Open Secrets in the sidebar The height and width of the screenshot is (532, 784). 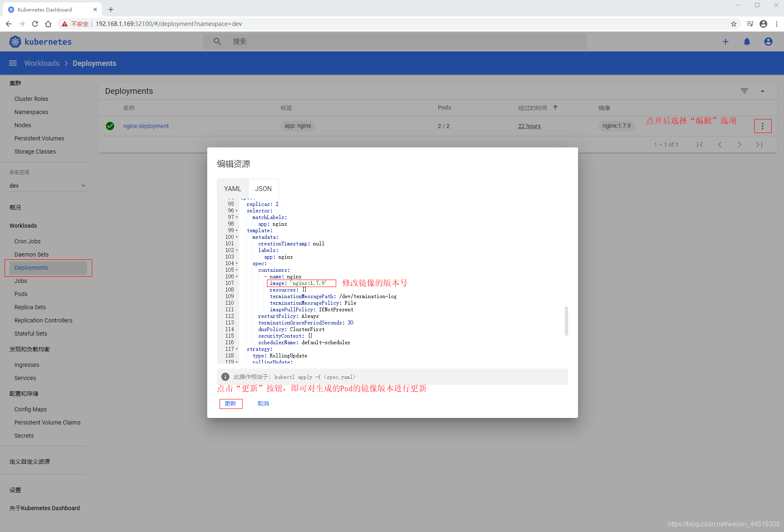point(24,436)
